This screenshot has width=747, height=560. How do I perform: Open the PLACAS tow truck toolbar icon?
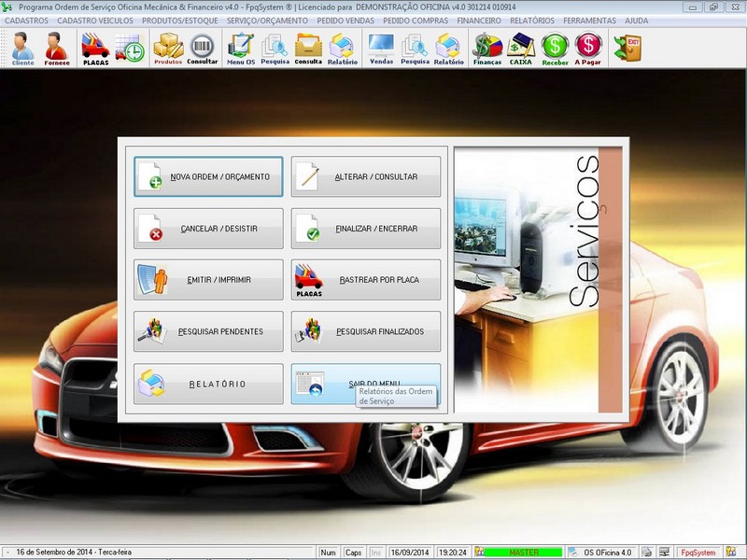pyautogui.click(x=95, y=48)
